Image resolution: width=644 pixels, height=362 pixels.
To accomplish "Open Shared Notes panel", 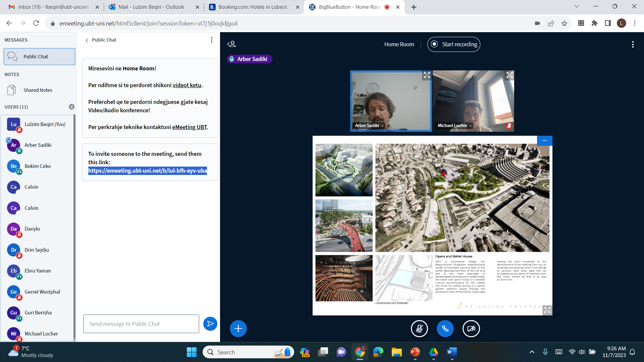I will click(38, 90).
